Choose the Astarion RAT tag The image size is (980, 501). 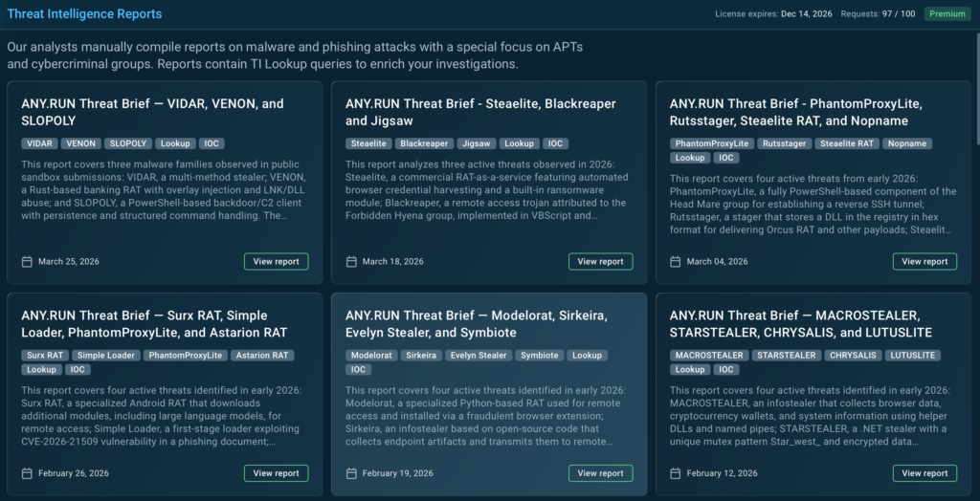click(x=262, y=355)
